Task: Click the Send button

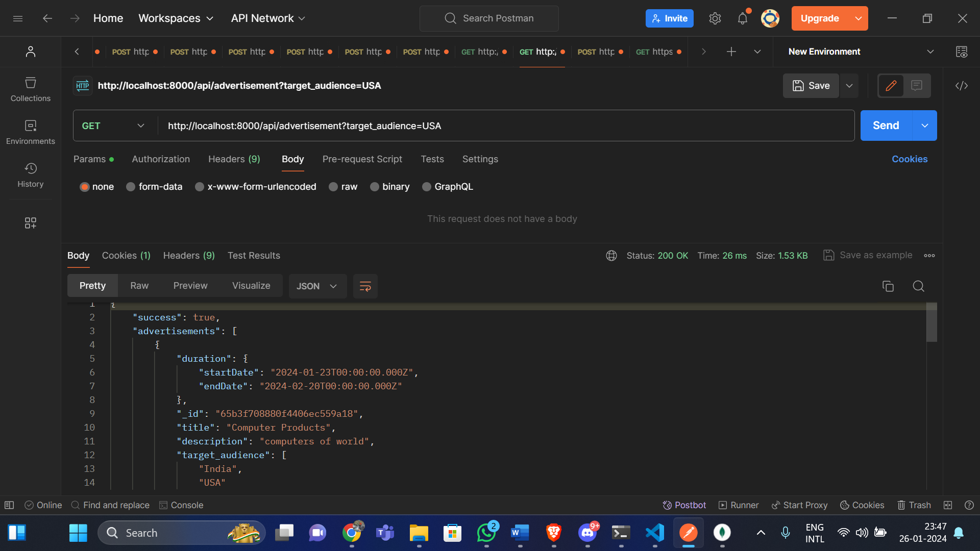Action: [886, 126]
